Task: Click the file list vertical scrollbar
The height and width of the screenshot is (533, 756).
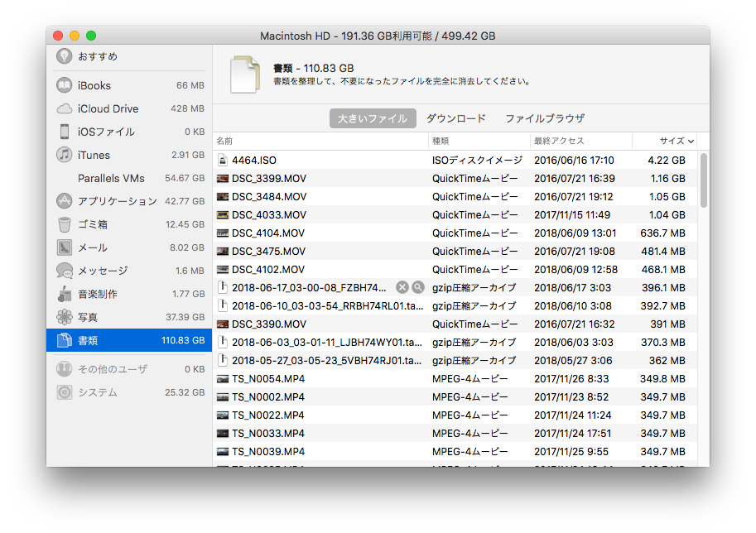Action: 704,180
